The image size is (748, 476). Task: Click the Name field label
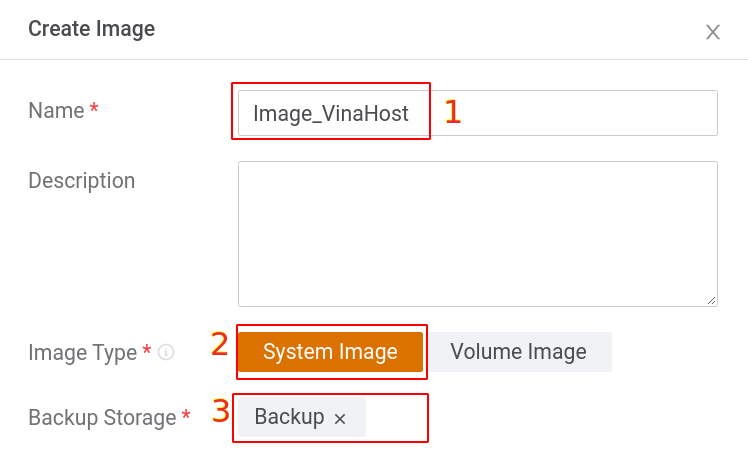(x=56, y=110)
